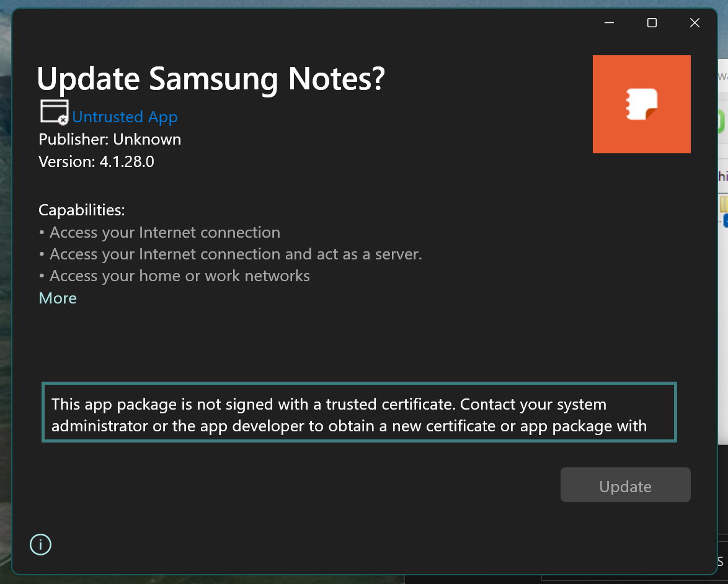Click the Capabilities heading
This screenshot has height=584, width=728.
(x=81, y=210)
